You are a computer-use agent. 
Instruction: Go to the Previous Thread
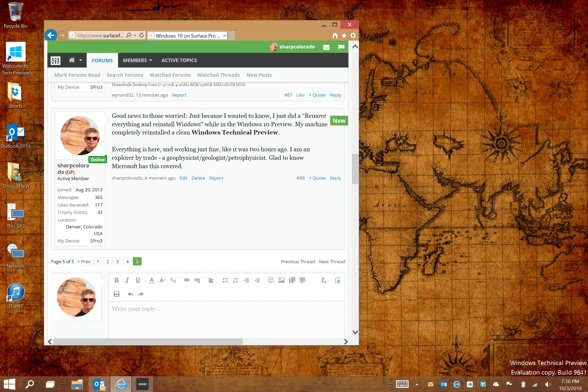(x=298, y=262)
